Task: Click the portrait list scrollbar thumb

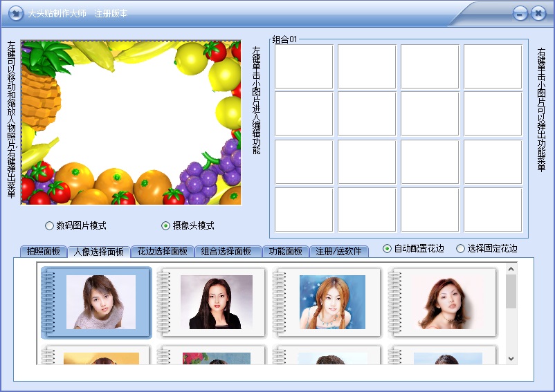Action: pyautogui.click(x=511, y=291)
